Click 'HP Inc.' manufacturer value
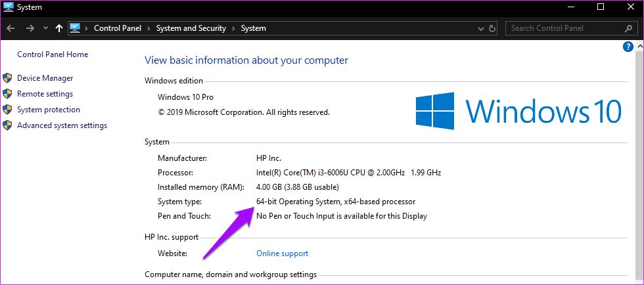 [x=269, y=158]
